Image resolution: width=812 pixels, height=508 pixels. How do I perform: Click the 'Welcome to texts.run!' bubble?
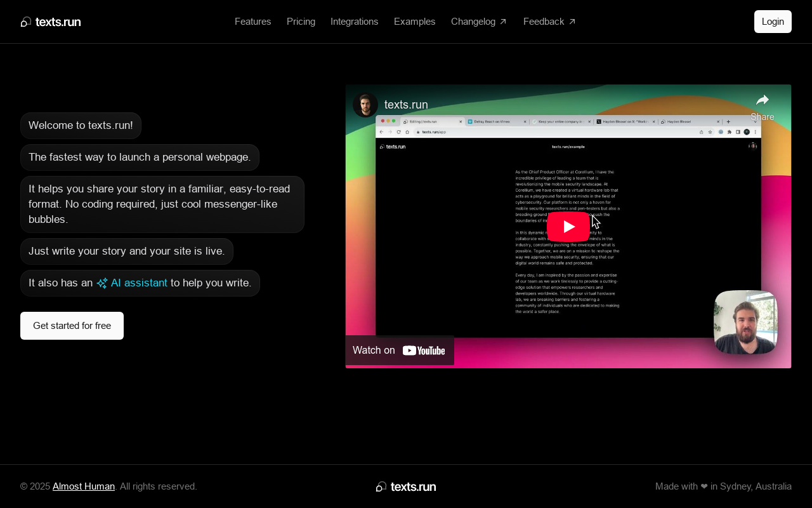pos(81,126)
